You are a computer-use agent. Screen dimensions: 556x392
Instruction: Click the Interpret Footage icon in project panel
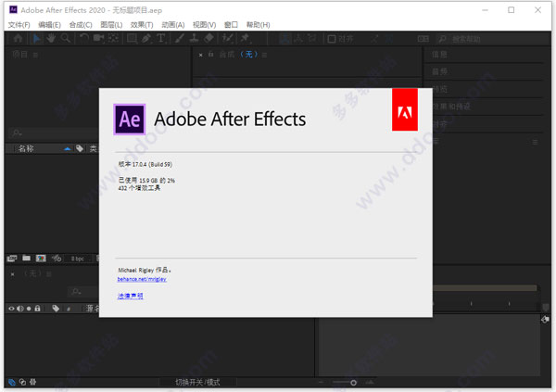tap(12, 259)
